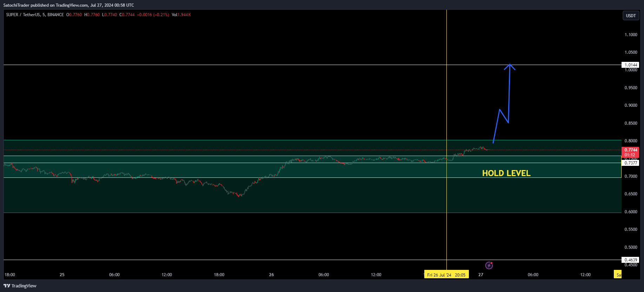Click the 26 date label on time axis
The image size is (644, 292).
[271, 275]
